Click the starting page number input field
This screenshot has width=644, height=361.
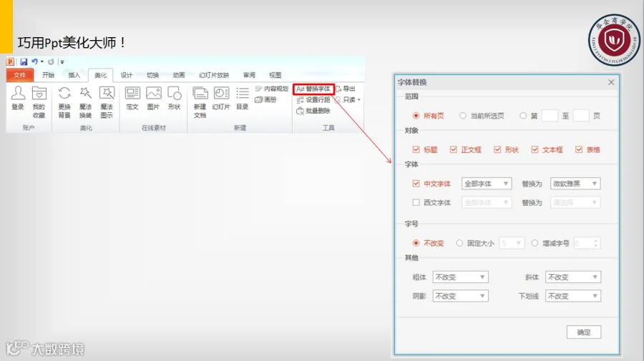[x=550, y=116]
